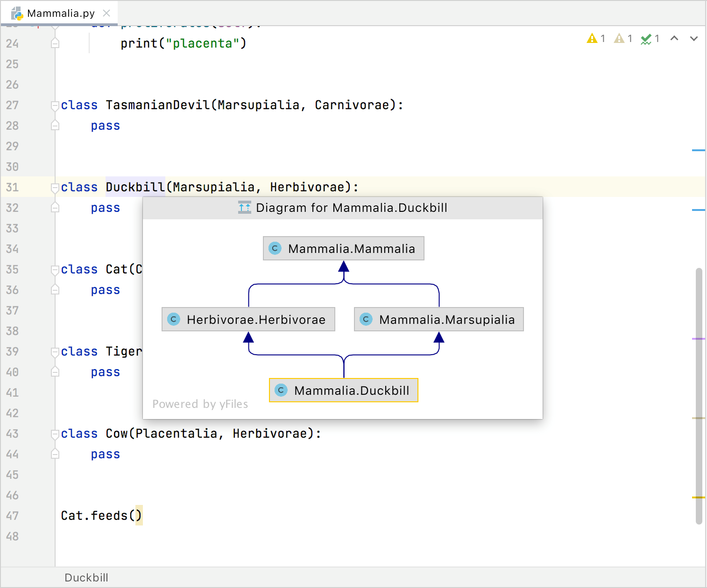Viewport: 707px width, 588px height.
Task: Click the green typo checkmark icon
Action: tap(646, 39)
